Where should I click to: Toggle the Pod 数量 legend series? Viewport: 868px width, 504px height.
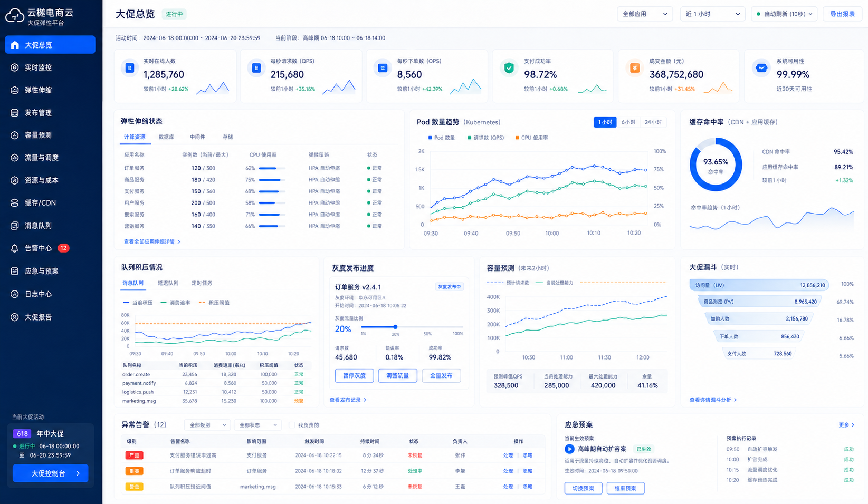(442, 138)
